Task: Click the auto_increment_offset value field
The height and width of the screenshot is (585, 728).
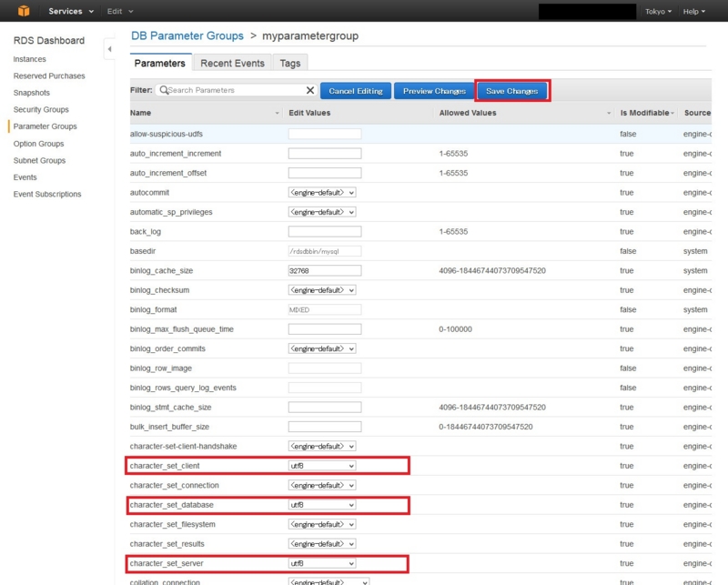Action: (325, 173)
